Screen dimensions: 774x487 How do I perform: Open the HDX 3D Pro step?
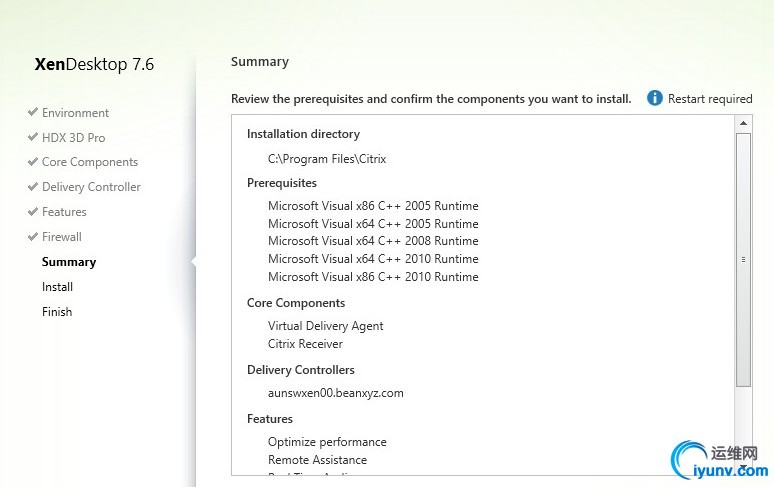click(74, 138)
